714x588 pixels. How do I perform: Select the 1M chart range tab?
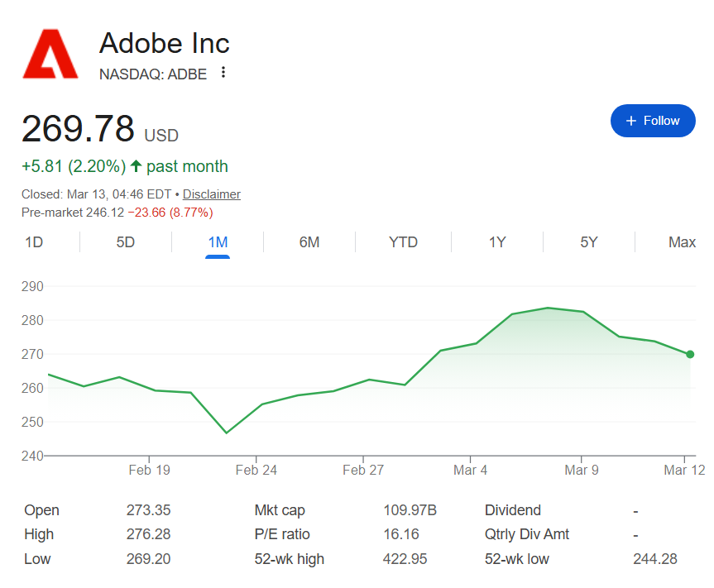(218, 242)
